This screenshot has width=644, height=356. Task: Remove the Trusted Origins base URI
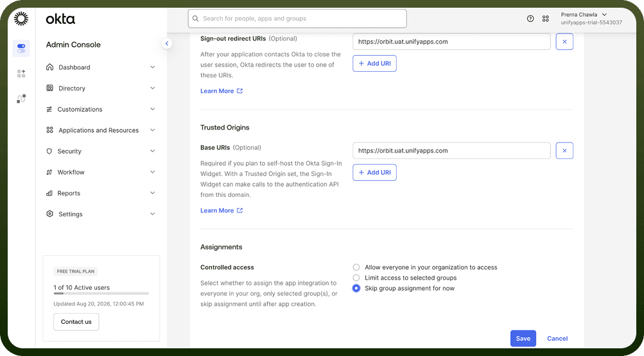564,151
